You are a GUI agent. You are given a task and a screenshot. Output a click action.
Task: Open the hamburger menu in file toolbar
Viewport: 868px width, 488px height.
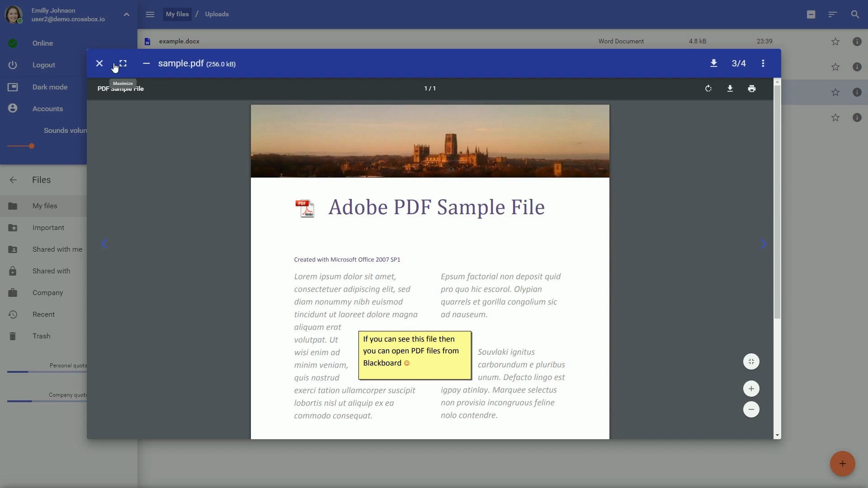tap(150, 14)
